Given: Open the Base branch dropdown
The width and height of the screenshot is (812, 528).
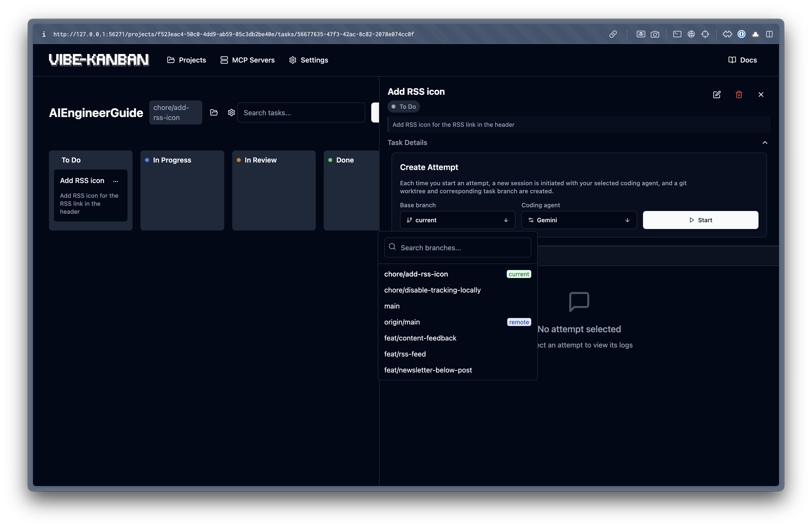Looking at the screenshot, I should (x=457, y=220).
